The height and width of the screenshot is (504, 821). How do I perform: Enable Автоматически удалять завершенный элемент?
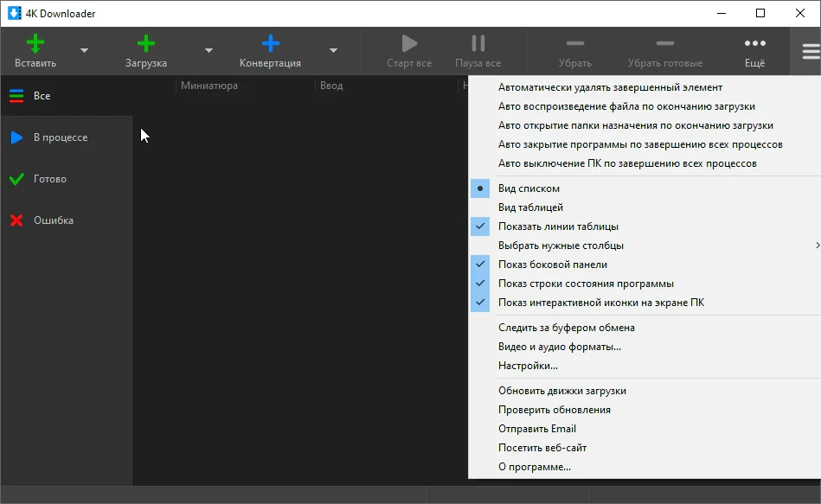[645, 87]
